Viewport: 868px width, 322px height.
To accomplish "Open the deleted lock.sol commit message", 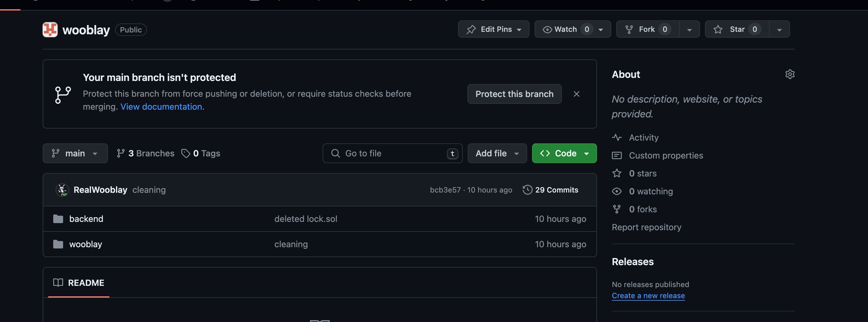I will pos(306,219).
